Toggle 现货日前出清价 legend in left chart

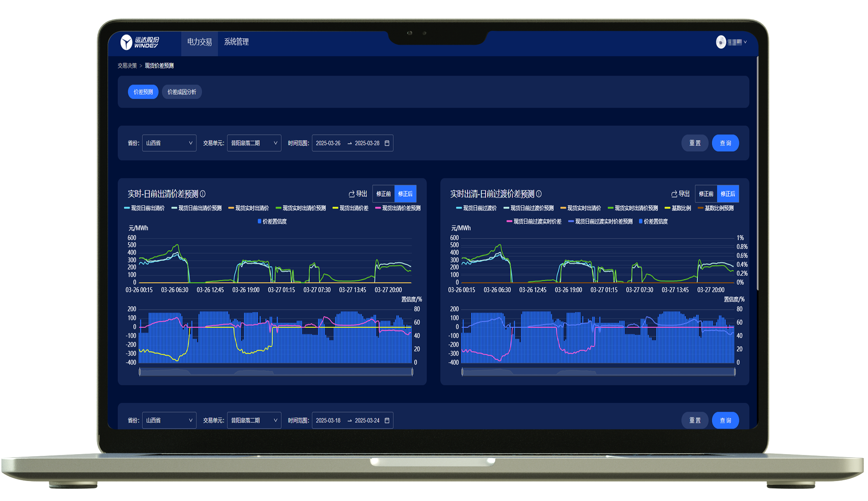click(145, 208)
